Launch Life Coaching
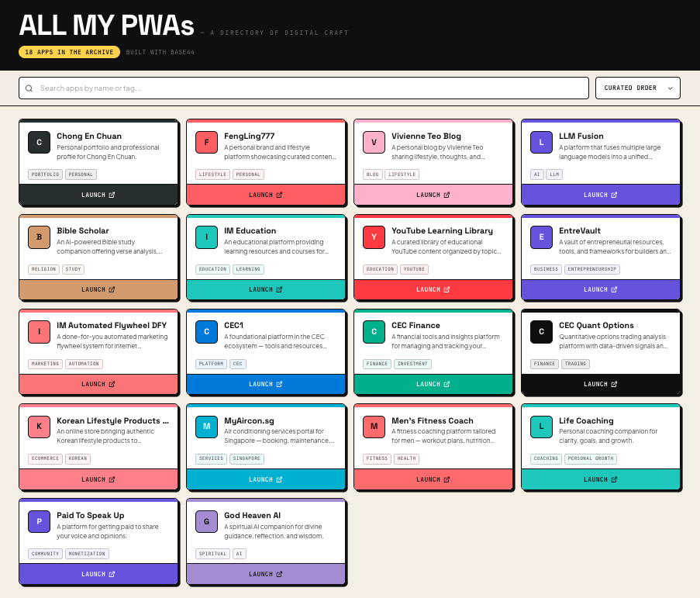This screenshot has height=598, width=700. (601, 479)
